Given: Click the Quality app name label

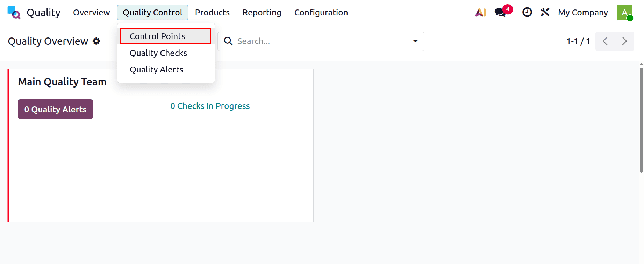Looking at the screenshot, I should pos(43,13).
